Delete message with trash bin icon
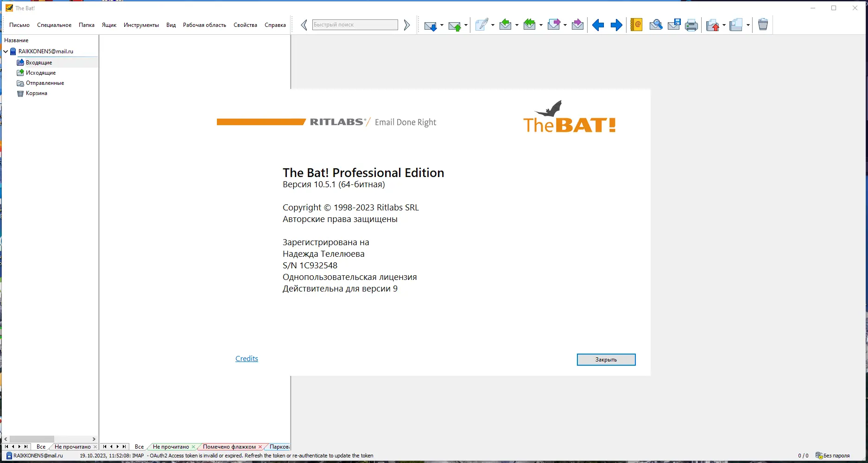The width and height of the screenshot is (868, 463). click(763, 25)
